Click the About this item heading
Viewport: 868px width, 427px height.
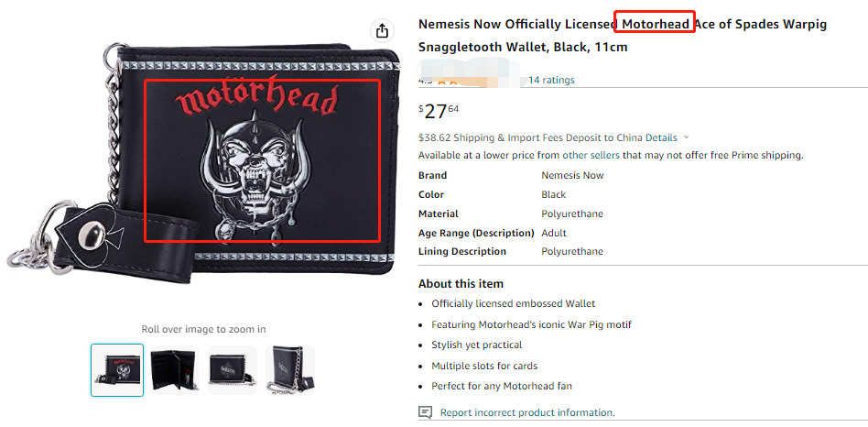[461, 284]
